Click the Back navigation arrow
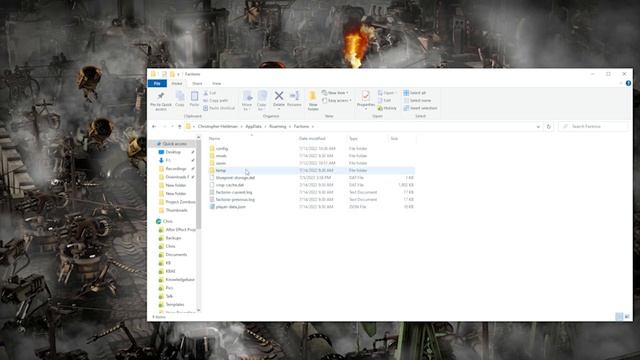Screen dimensions: 640x360 coord(154,127)
